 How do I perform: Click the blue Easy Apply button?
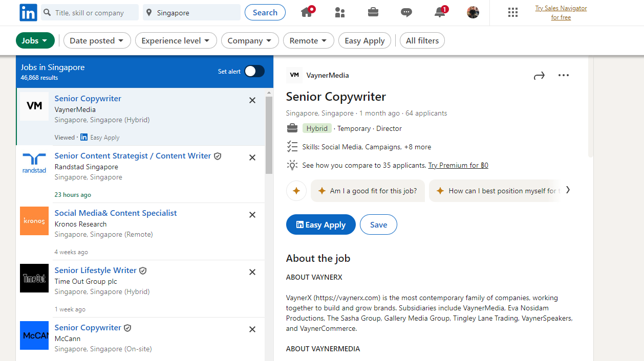(321, 224)
